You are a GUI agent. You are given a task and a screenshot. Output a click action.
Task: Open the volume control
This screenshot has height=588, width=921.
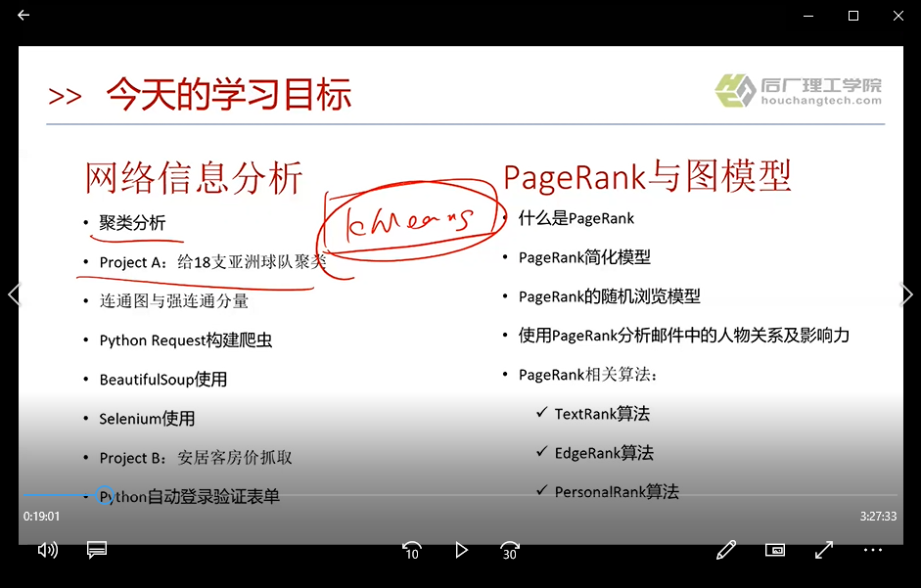click(x=48, y=550)
